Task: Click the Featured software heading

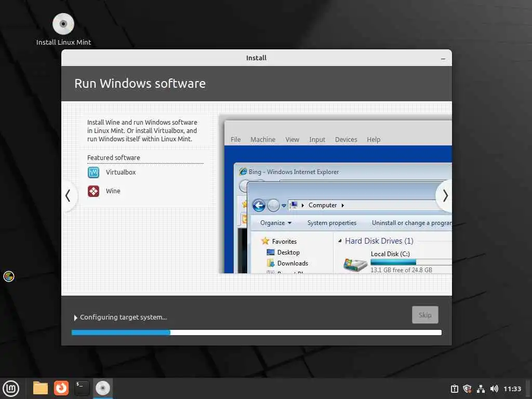Action: 114,158
